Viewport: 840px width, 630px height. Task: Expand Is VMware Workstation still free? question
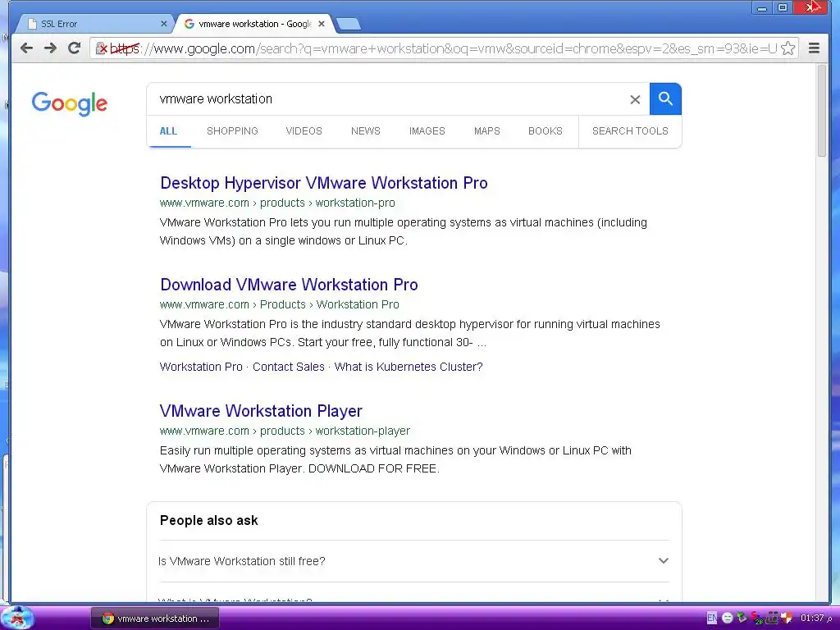click(x=414, y=561)
